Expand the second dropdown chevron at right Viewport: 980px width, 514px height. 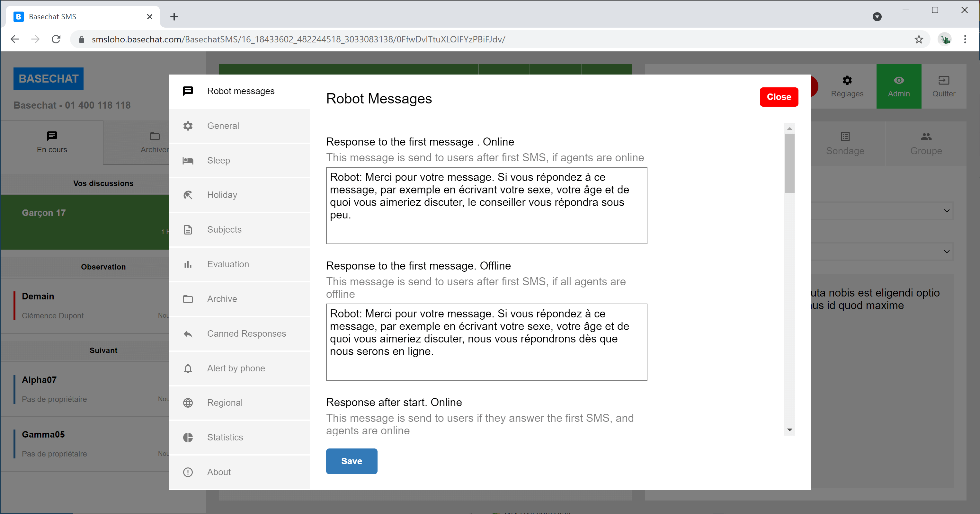[947, 252]
